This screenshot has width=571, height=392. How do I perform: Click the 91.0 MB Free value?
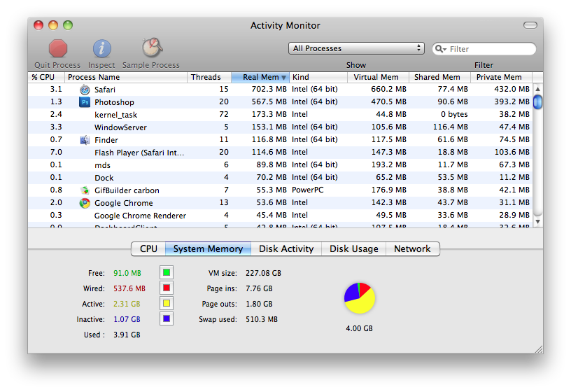pos(127,273)
